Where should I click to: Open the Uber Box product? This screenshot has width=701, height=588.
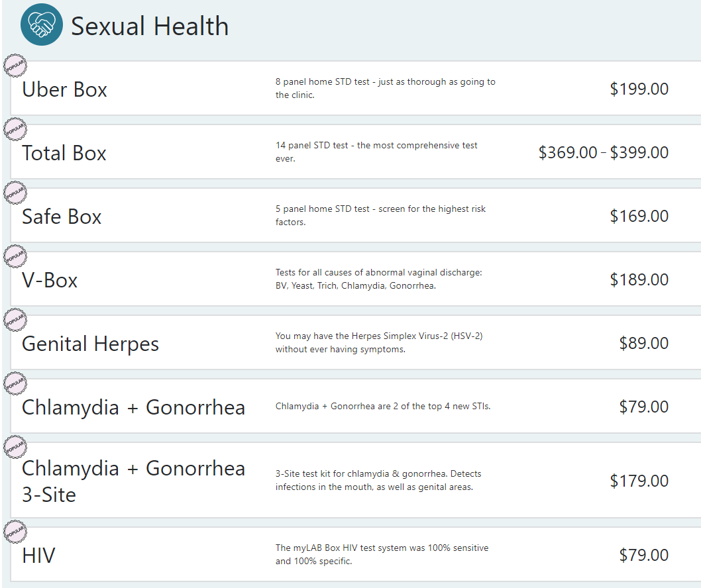(x=64, y=89)
